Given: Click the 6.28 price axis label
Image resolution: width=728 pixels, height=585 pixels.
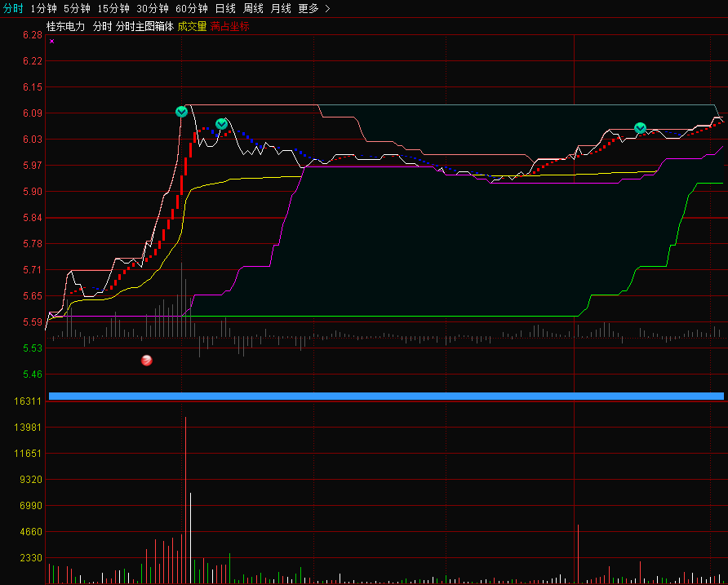Looking at the screenshot, I should [x=33, y=35].
